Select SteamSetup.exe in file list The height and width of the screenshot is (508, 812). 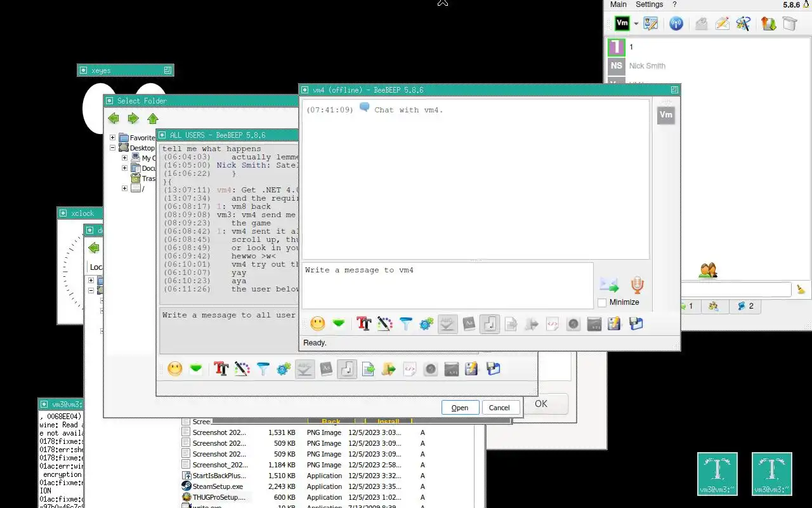coord(218,486)
